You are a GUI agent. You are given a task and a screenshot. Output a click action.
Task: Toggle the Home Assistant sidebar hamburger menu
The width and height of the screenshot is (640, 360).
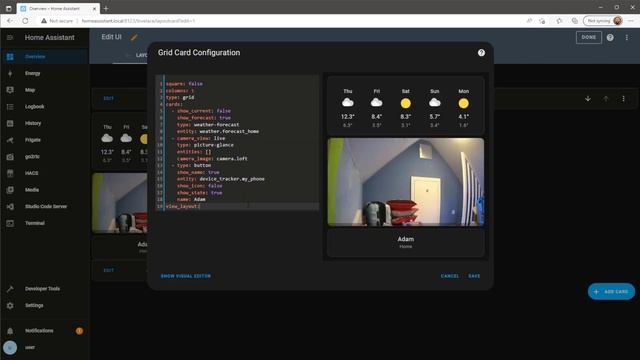coord(10,38)
